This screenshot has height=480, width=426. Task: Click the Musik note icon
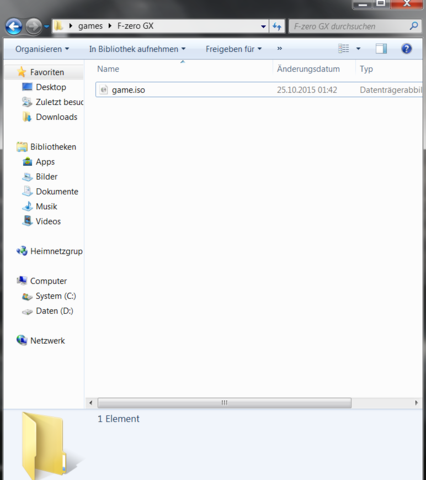[x=27, y=206]
